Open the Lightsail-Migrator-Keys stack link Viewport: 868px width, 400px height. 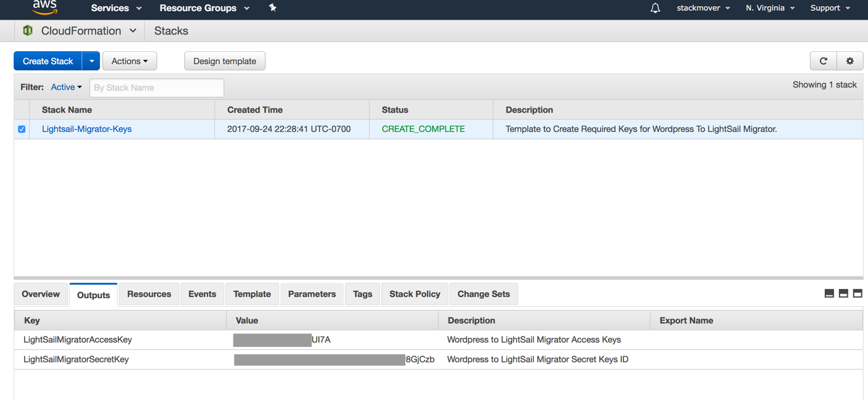[x=87, y=129]
